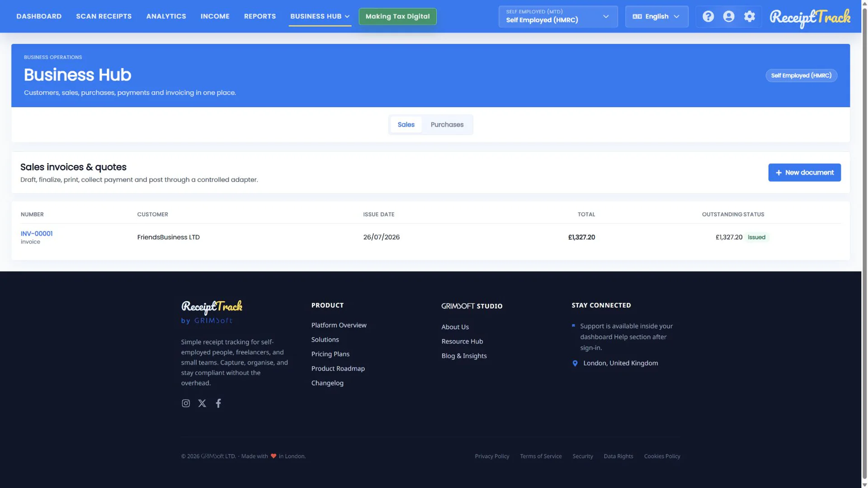
Task: Open the X social icon in footer
Action: (202, 403)
